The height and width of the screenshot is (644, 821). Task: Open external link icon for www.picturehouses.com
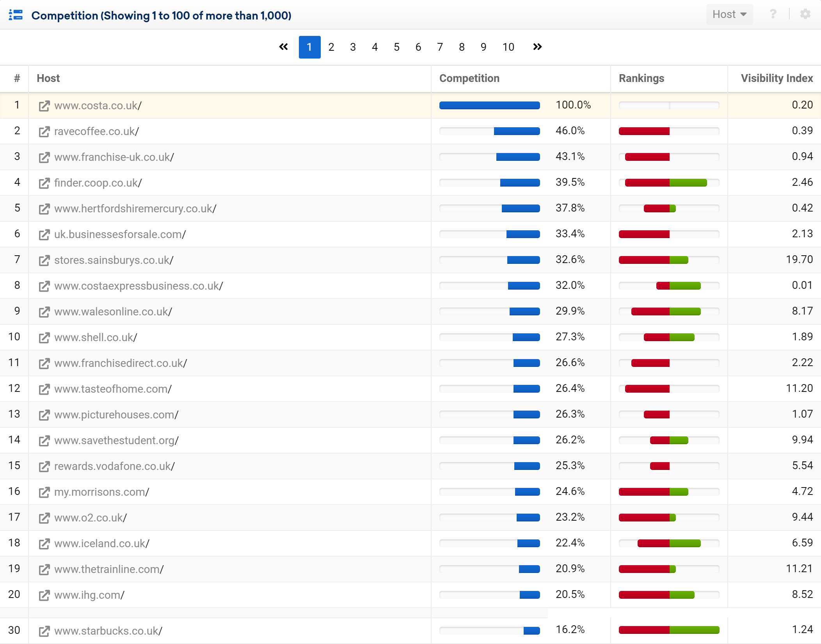point(44,415)
